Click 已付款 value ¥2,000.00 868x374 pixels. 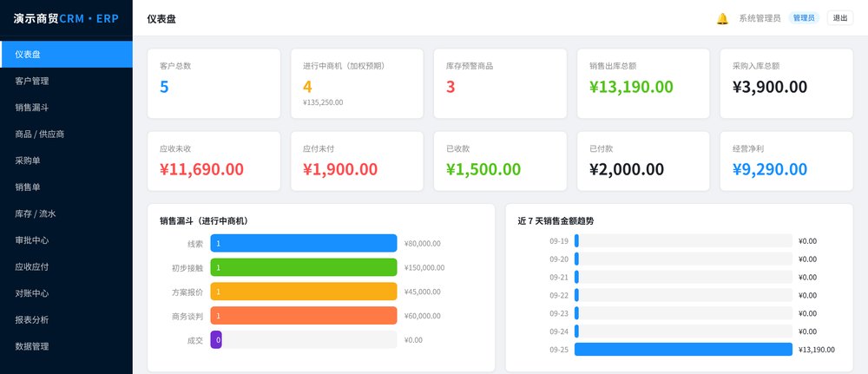click(x=627, y=169)
